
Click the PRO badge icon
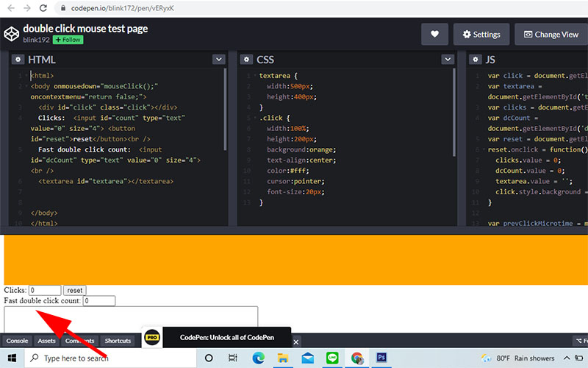152,337
